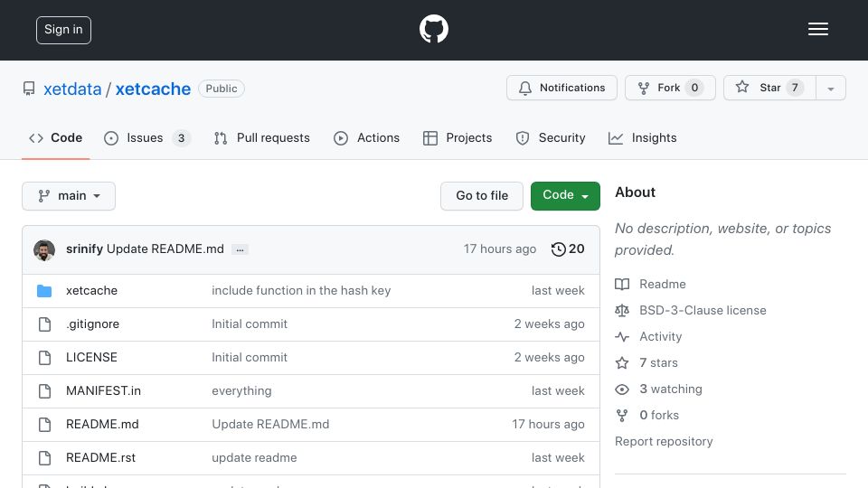The image size is (868, 488).
Task: Open the srinify author link
Action: (x=84, y=249)
